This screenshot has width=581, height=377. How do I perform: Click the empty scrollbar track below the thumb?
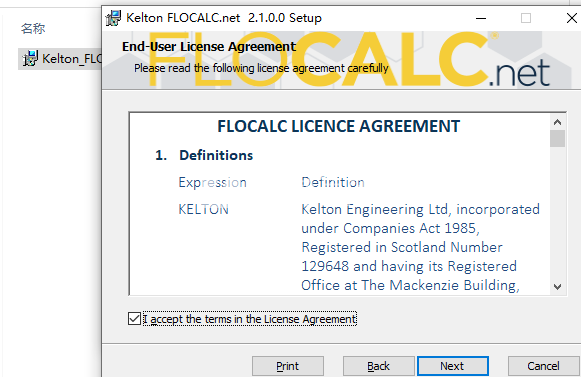tap(557, 213)
